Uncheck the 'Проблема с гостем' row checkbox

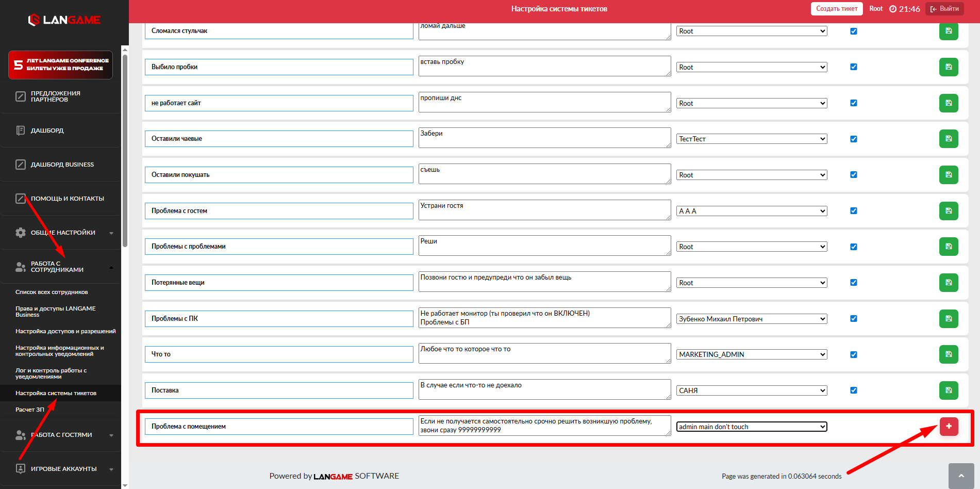[x=854, y=211]
